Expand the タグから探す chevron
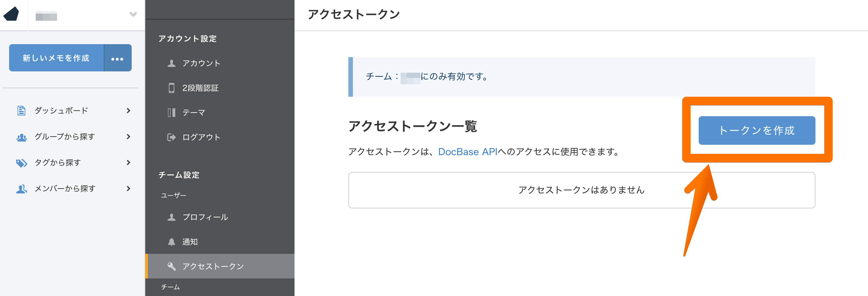868x296 pixels. pyautogui.click(x=128, y=163)
